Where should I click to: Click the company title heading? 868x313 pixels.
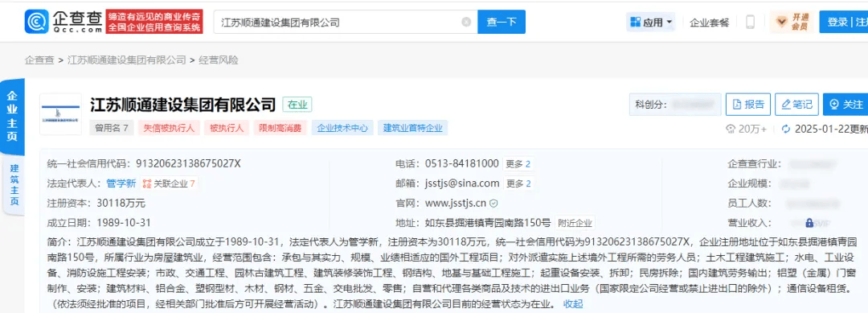point(182,104)
